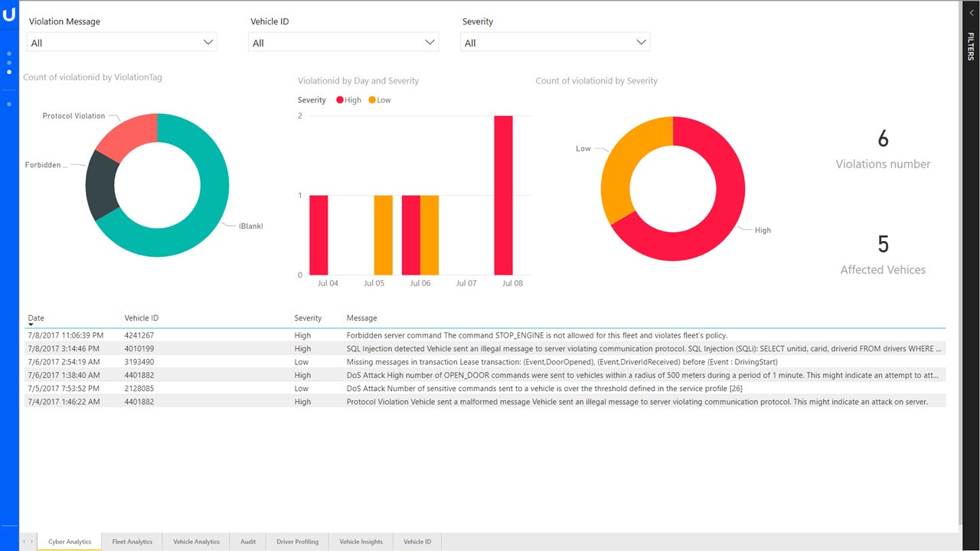The height and width of the screenshot is (551, 980).
Task: Sort table by Vehicle ID column header
Action: click(141, 318)
